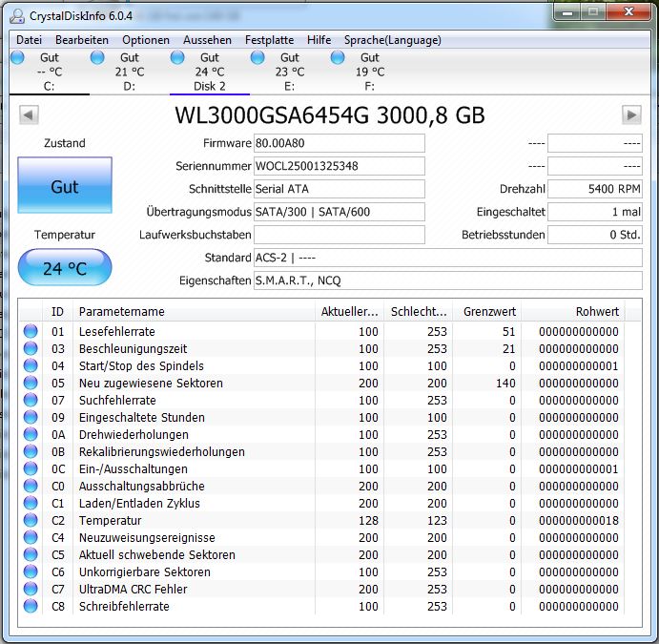Click the status orb for Lesefehlerrate
The image size is (659, 644).
point(31,331)
